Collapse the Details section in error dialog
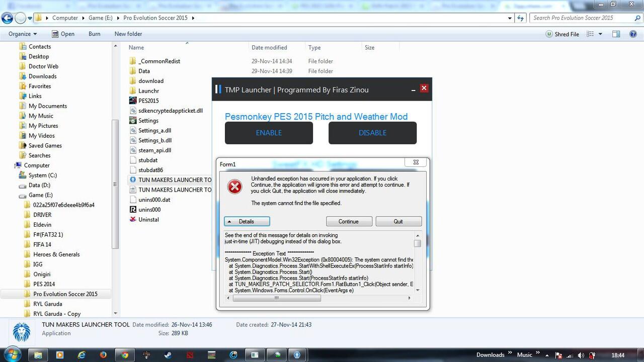The height and width of the screenshot is (362, 644). [247, 221]
